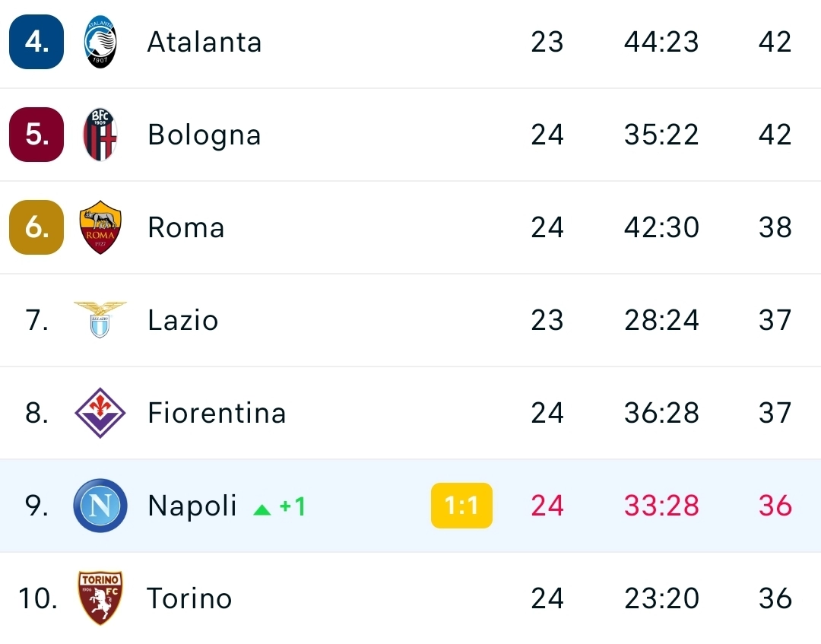821x644 pixels.
Task: Open the Atalanta club crest
Action: pyautogui.click(x=100, y=42)
